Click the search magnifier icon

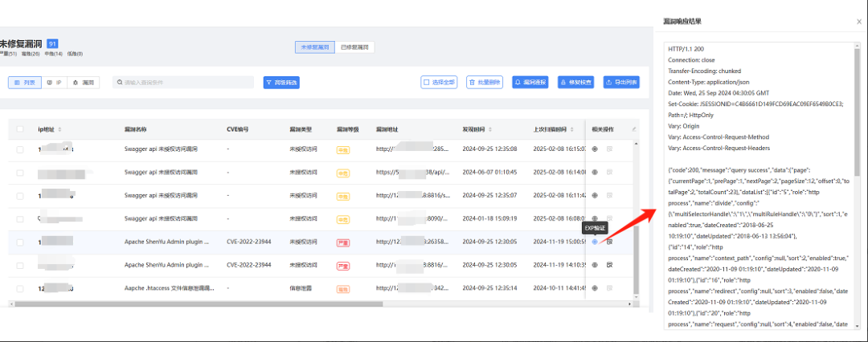120,83
